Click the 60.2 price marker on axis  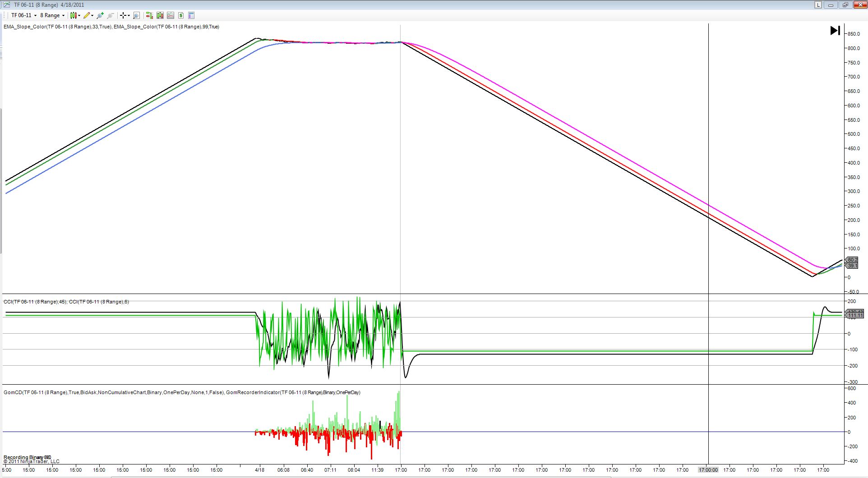(x=852, y=260)
